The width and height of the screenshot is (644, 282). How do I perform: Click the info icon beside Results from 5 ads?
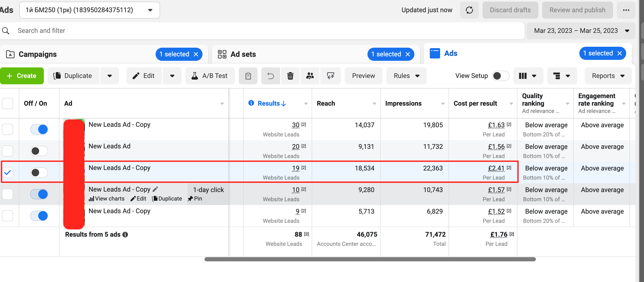point(125,235)
